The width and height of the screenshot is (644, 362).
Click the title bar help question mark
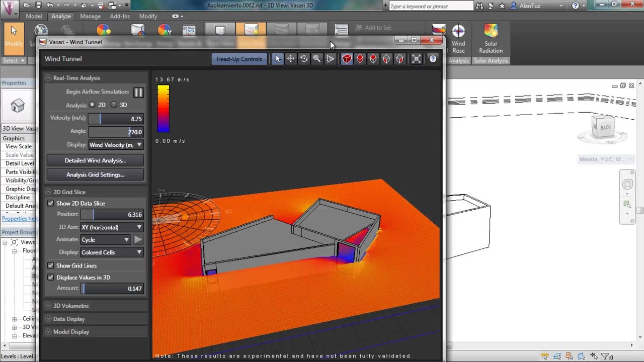point(576,6)
